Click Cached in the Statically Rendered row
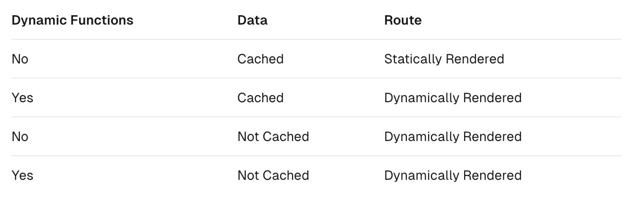 coord(260,59)
